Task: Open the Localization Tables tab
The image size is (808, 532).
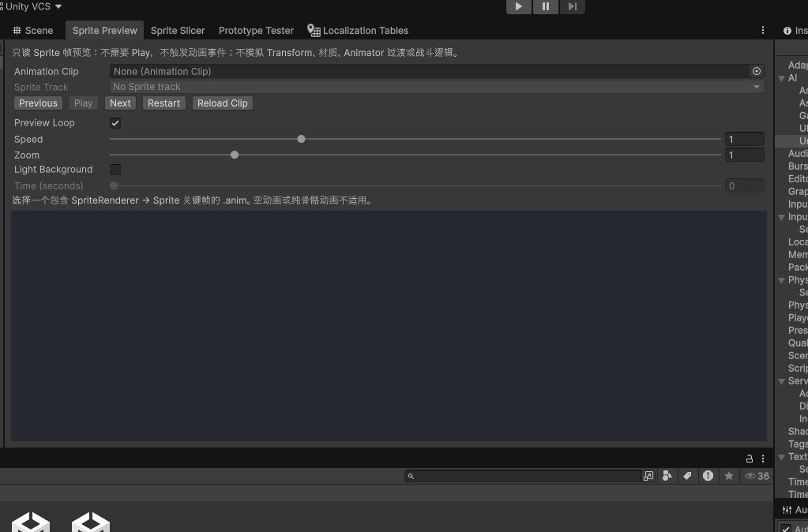Action: 358,30
